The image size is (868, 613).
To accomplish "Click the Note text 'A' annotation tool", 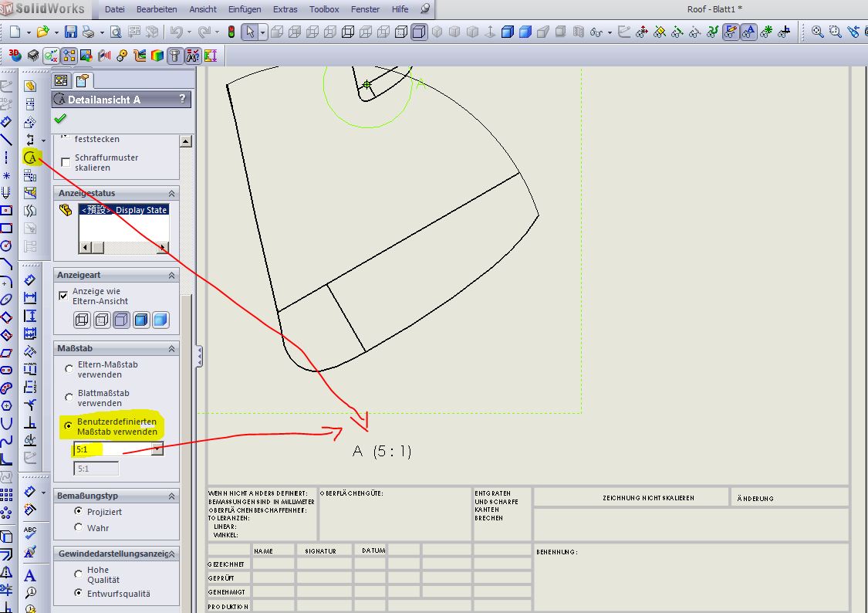I will [x=30, y=575].
